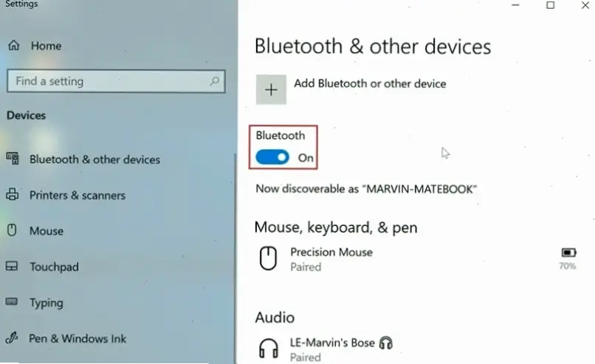Image resolution: width=595 pixels, height=364 pixels.
Task: Go to Touchpad settings
Action: (x=54, y=267)
